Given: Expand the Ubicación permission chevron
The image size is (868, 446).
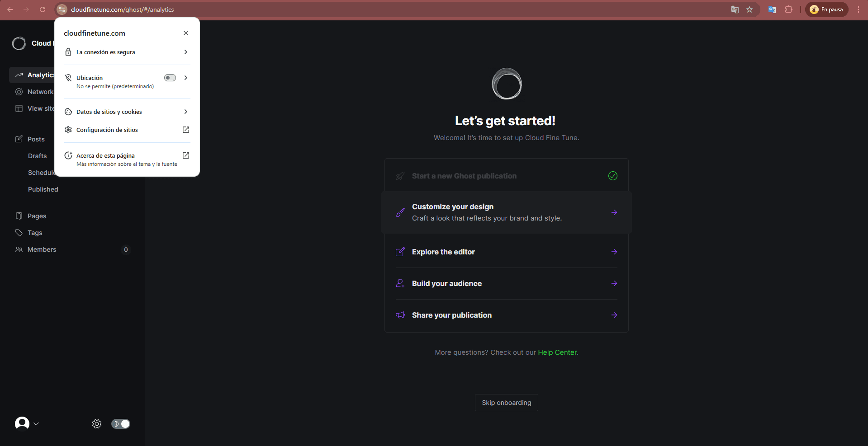Looking at the screenshot, I should click(x=186, y=78).
